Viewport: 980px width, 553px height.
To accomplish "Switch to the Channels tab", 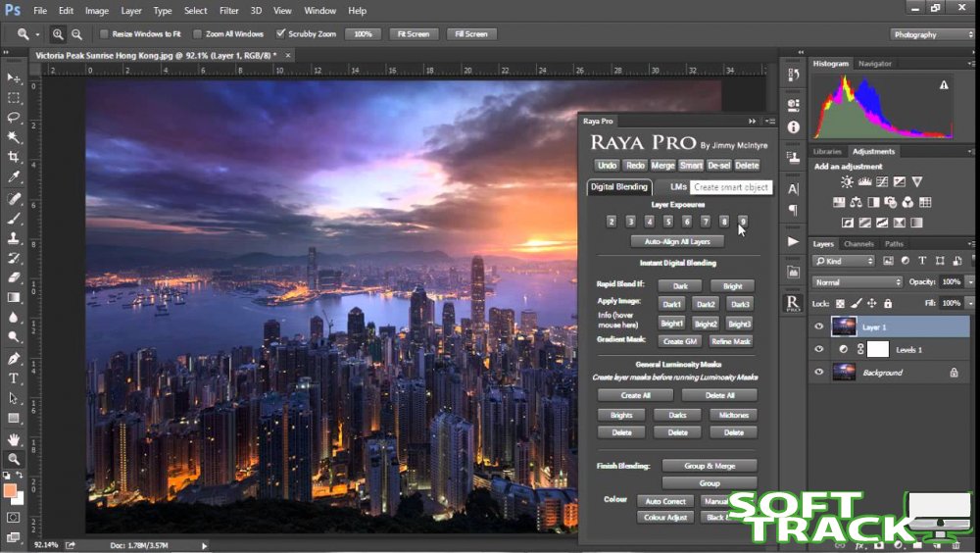I will (x=858, y=244).
